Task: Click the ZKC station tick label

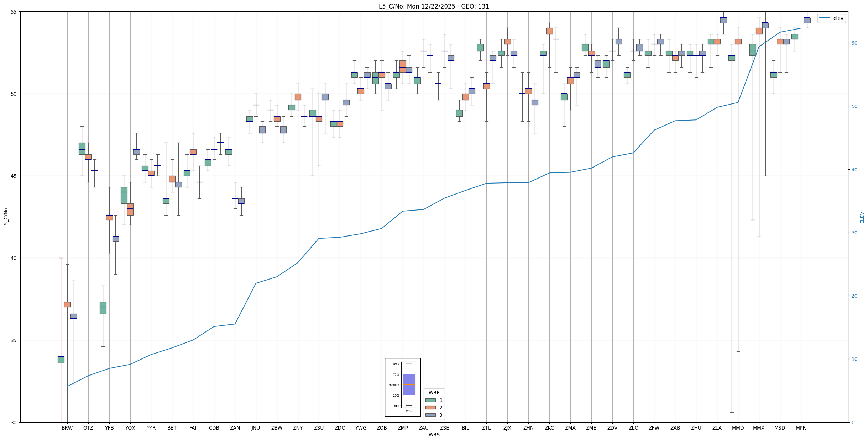Action: [x=549, y=428]
